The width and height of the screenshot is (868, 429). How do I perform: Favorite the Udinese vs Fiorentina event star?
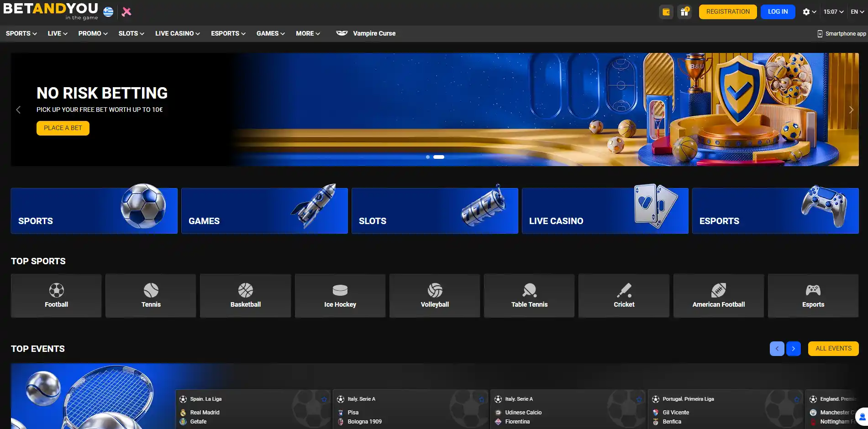coord(639,399)
